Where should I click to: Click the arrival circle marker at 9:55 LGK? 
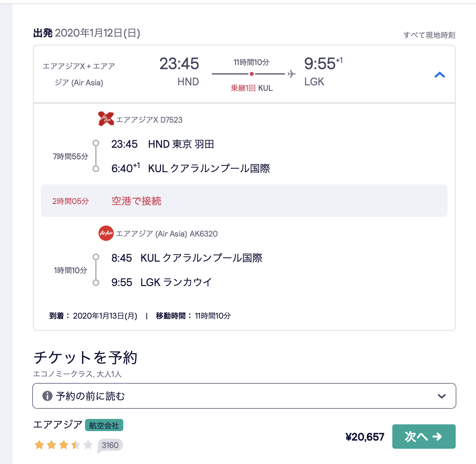(97, 282)
